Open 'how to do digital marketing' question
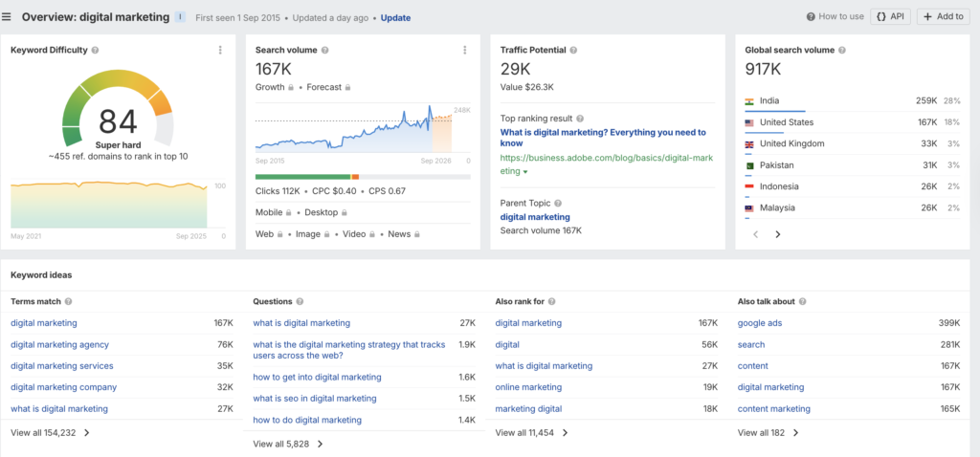 click(307, 420)
